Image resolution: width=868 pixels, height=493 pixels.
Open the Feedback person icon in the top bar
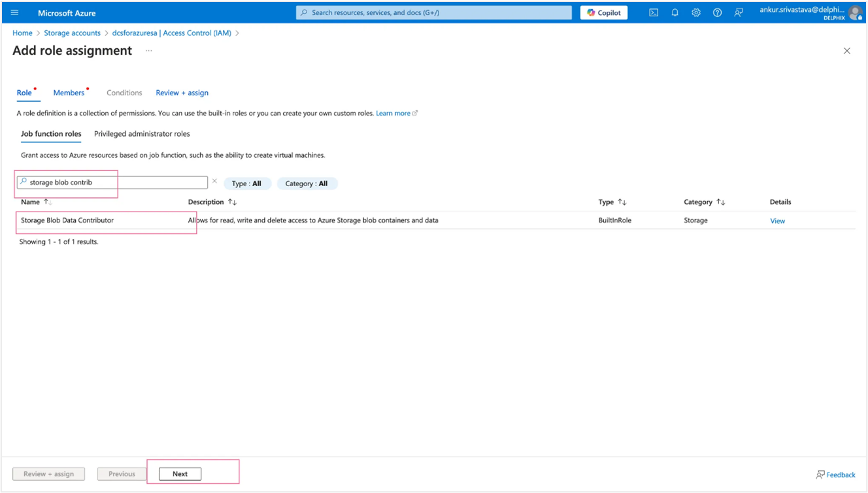click(x=739, y=12)
